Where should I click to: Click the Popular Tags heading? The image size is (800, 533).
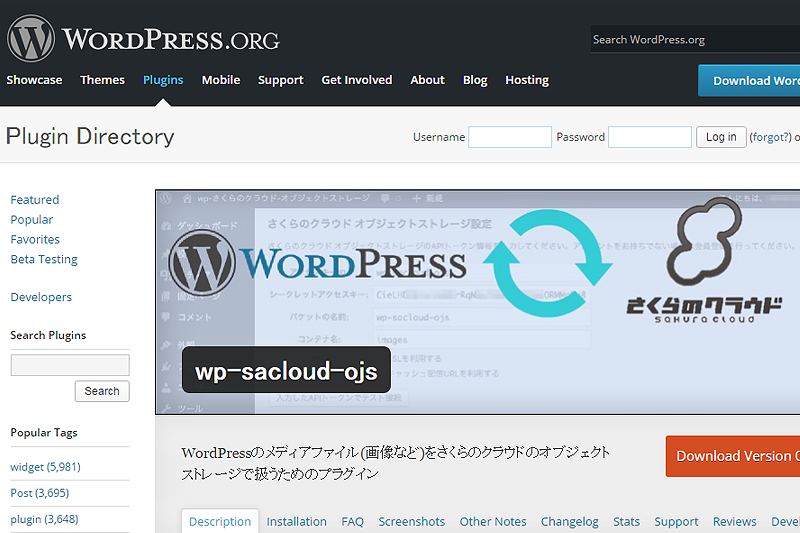tap(44, 433)
